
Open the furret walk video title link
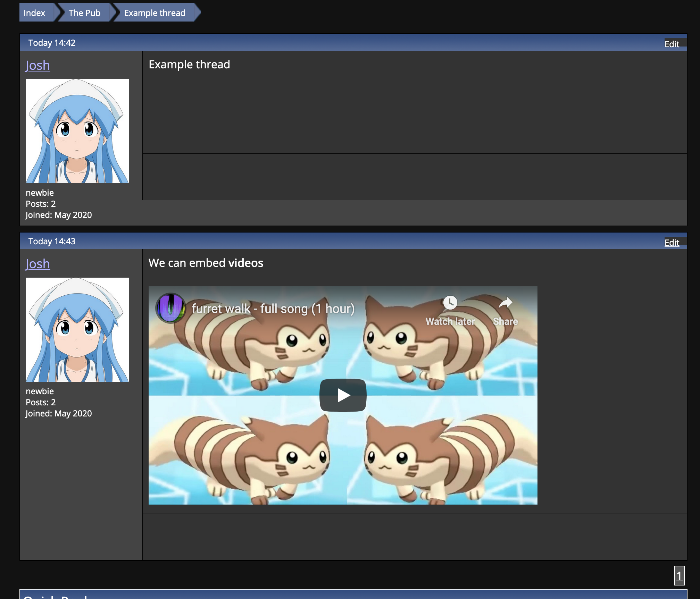[273, 309]
